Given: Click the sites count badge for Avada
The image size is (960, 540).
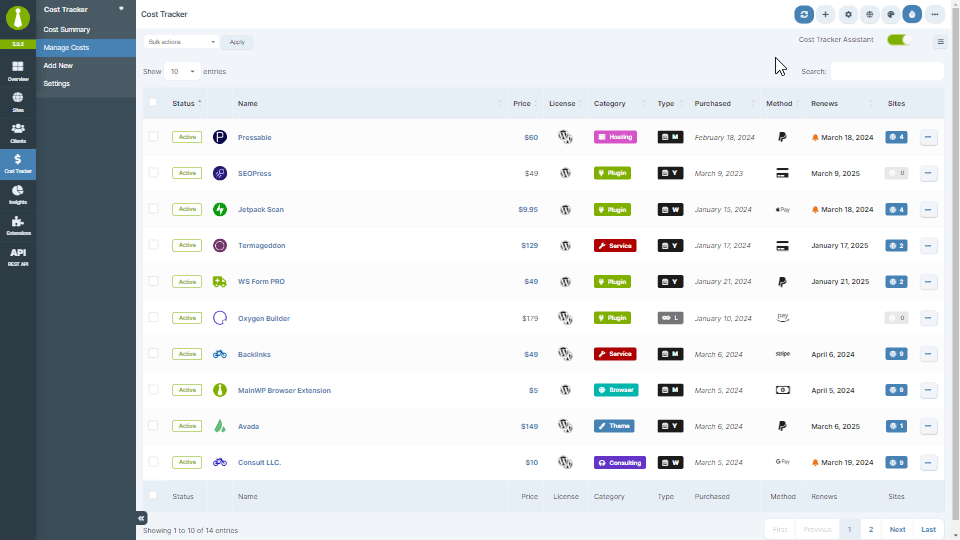Looking at the screenshot, I should (896, 426).
